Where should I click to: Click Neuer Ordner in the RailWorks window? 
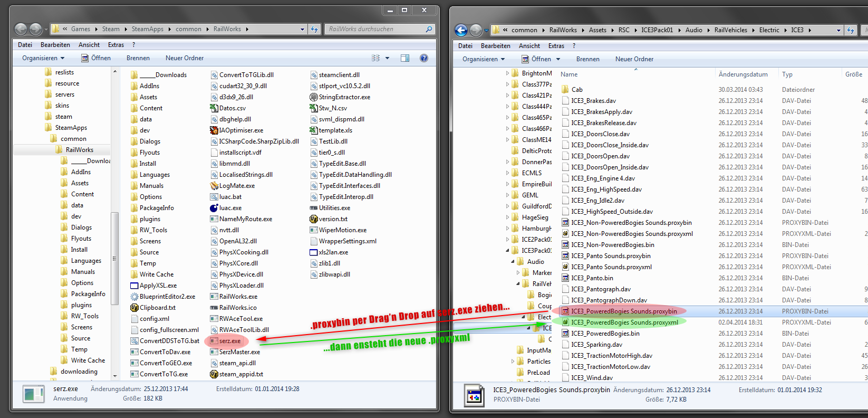point(185,58)
